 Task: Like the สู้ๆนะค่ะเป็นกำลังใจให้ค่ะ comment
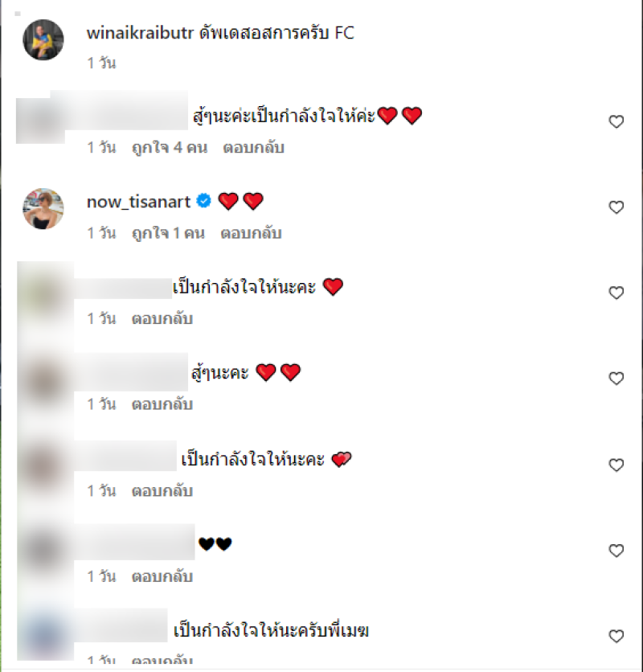tap(616, 121)
